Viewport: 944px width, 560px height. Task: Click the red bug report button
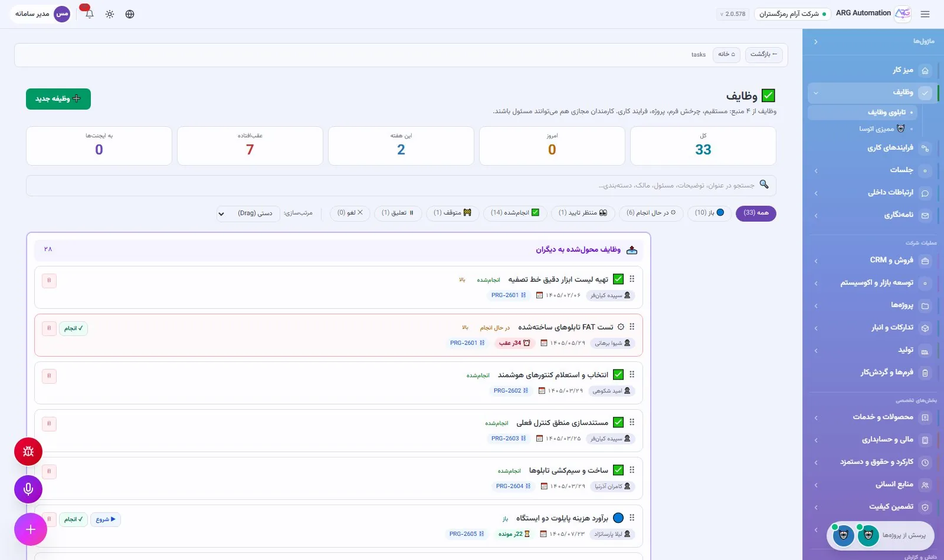coord(28,452)
